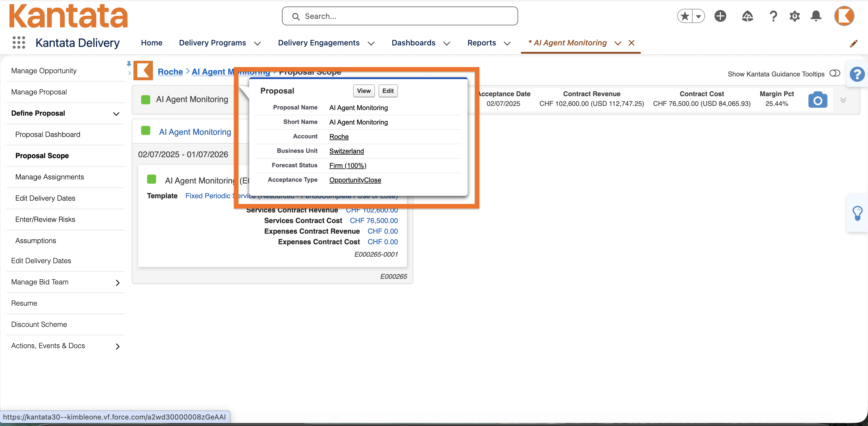Expand Actions, Events & Docs
Viewport: 868px width, 426px height.
tap(118, 346)
